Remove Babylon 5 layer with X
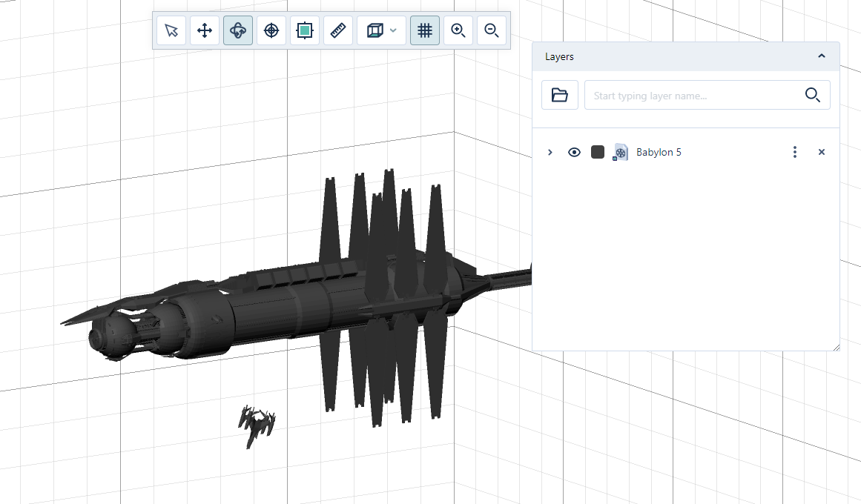Viewport: 861px width, 504px height. 821,152
